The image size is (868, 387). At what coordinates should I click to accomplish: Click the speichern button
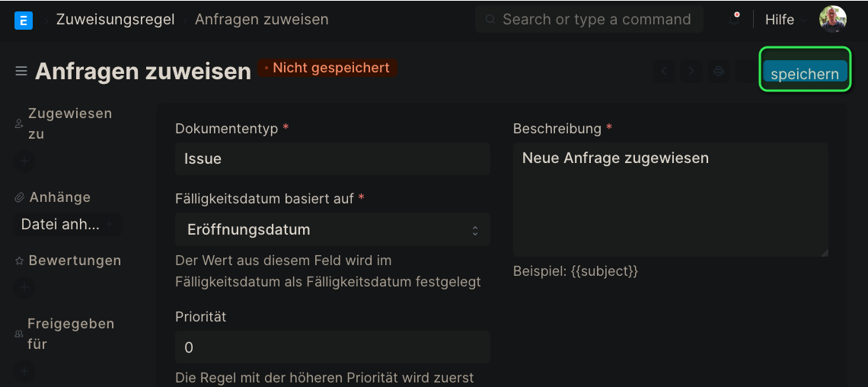point(804,72)
